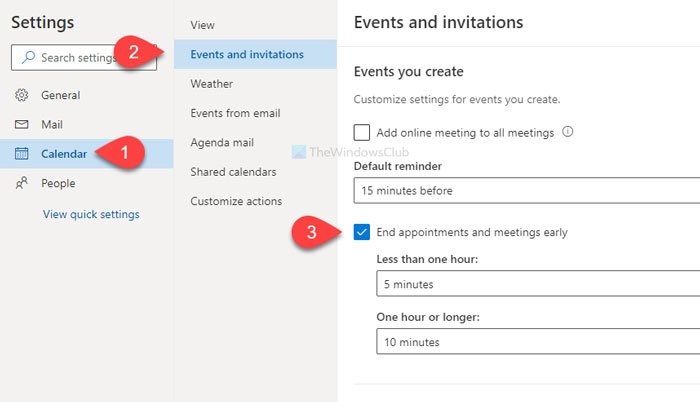The height and width of the screenshot is (402, 700).
Task: Click the info icon beside online meeting option
Action: tap(567, 131)
